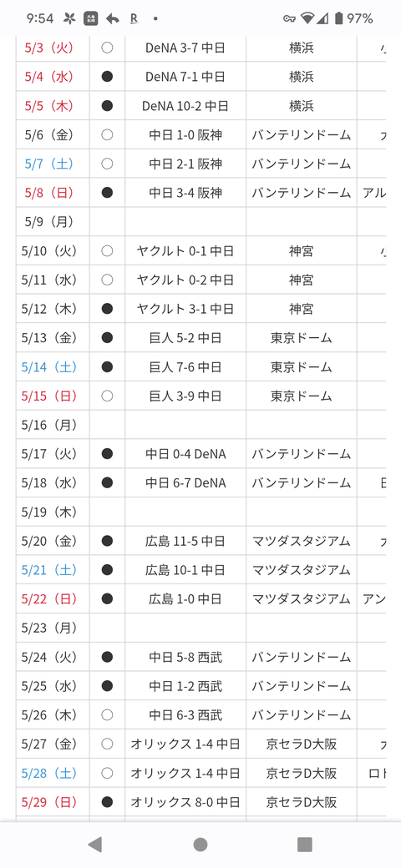Select the 中日 1-0 阪神 score cell
Image resolution: width=401 pixels, height=868 pixels.
(185, 134)
